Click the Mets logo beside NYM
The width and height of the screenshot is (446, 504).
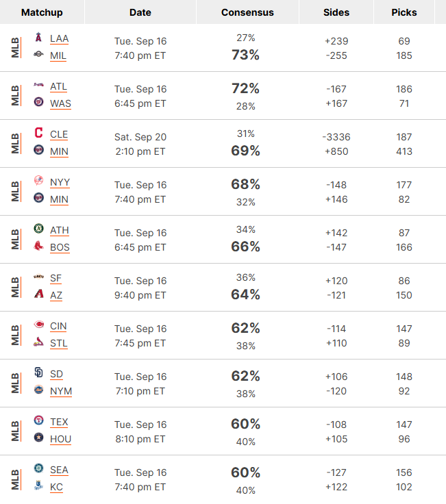coord(38,390)
